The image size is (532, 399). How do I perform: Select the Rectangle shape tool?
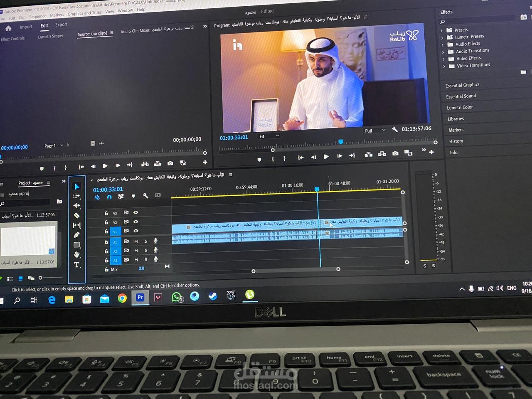(x=77, y=245)
